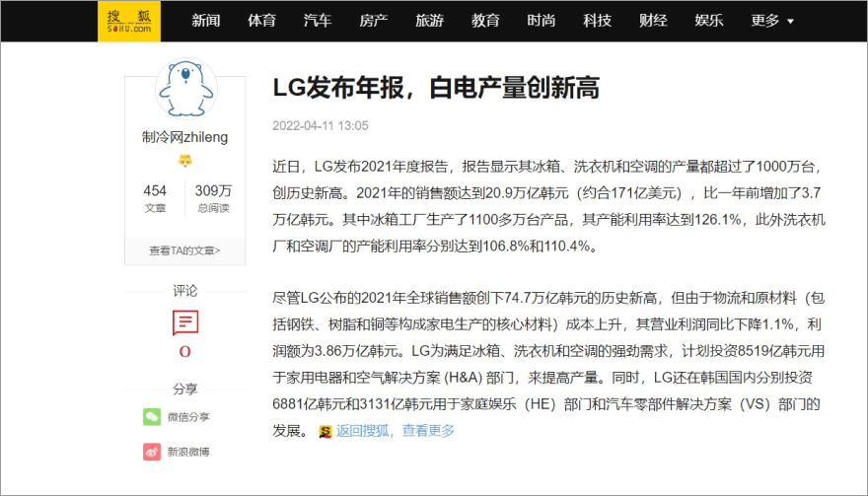Image resolution: width=868 pixels, height=496 pixels.
Task: Go to the 房产 section
Action: (x=374, y=21)
